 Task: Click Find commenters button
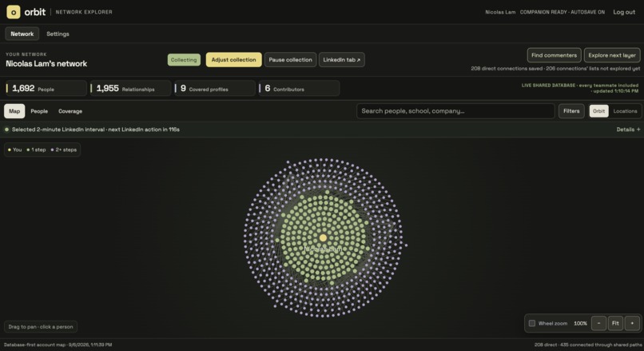pyautogui.click(x=554, y=55)
